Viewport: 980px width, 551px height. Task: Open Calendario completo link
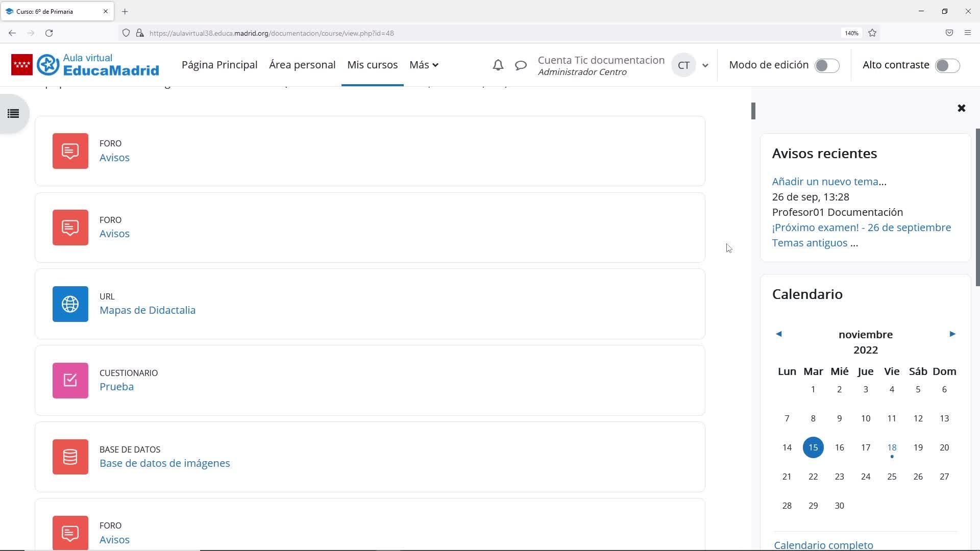(x=823, y=544)
